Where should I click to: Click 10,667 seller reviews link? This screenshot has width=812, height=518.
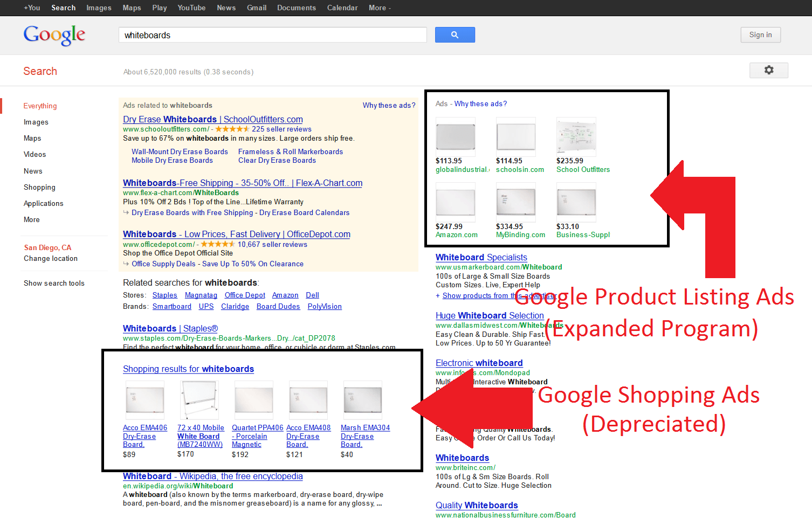pos(272,245)
